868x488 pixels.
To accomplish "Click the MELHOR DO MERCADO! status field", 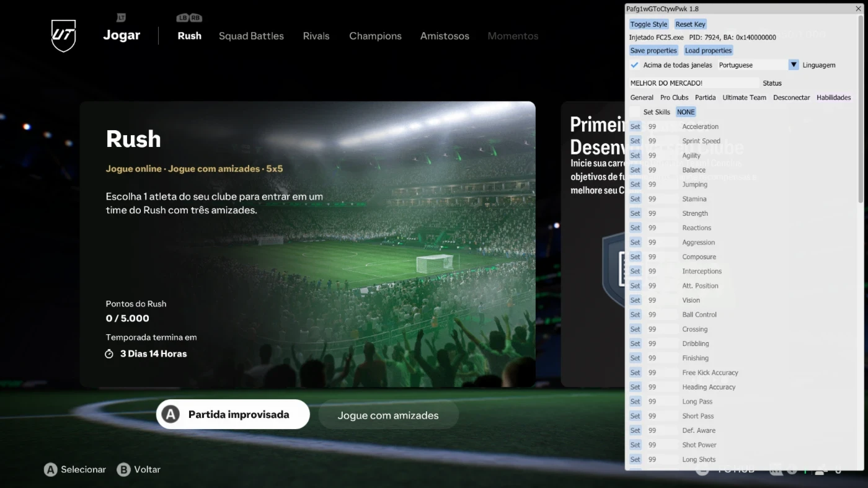I will pos(694,82).
